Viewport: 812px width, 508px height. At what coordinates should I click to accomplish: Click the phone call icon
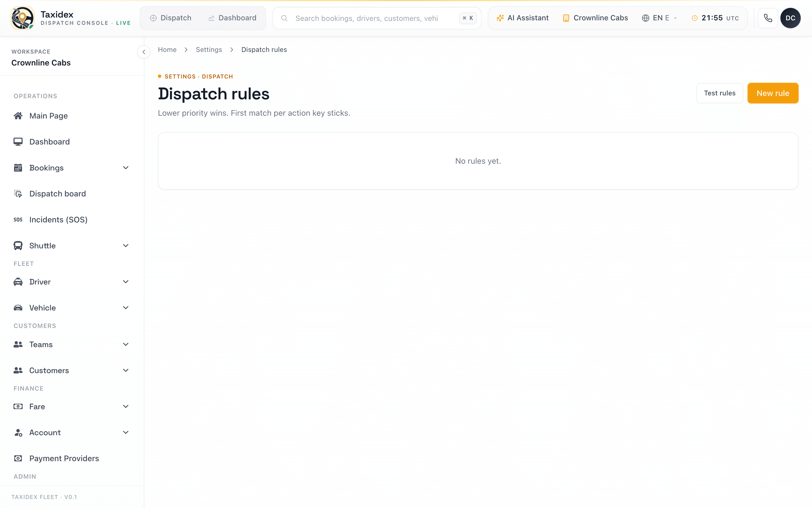pos(768,18)
